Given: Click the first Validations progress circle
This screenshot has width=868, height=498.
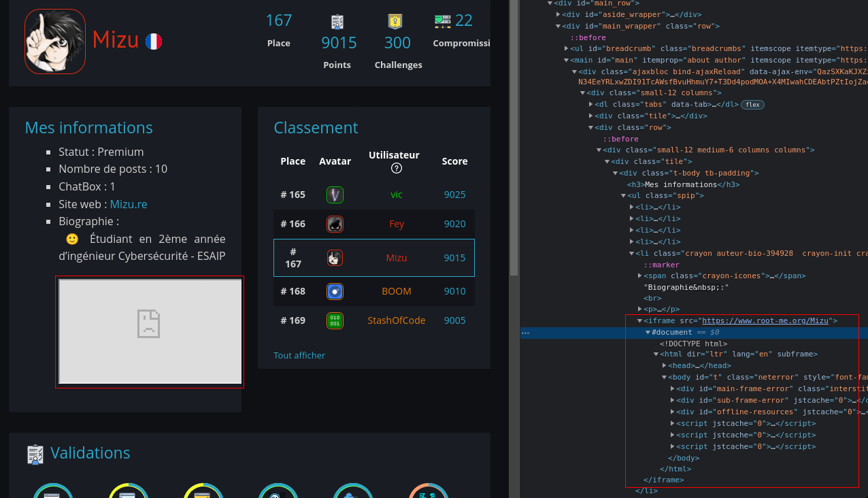Looking at the screenshot, I should 53,491.
